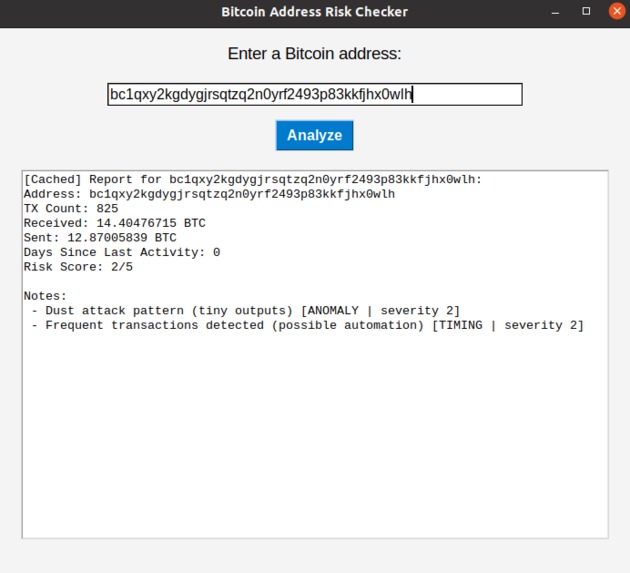The image size is (630, 573).
Task: Click 'Days Since Last Activity: 0' line
Action: pyautogui.click(x=122, y=252)
